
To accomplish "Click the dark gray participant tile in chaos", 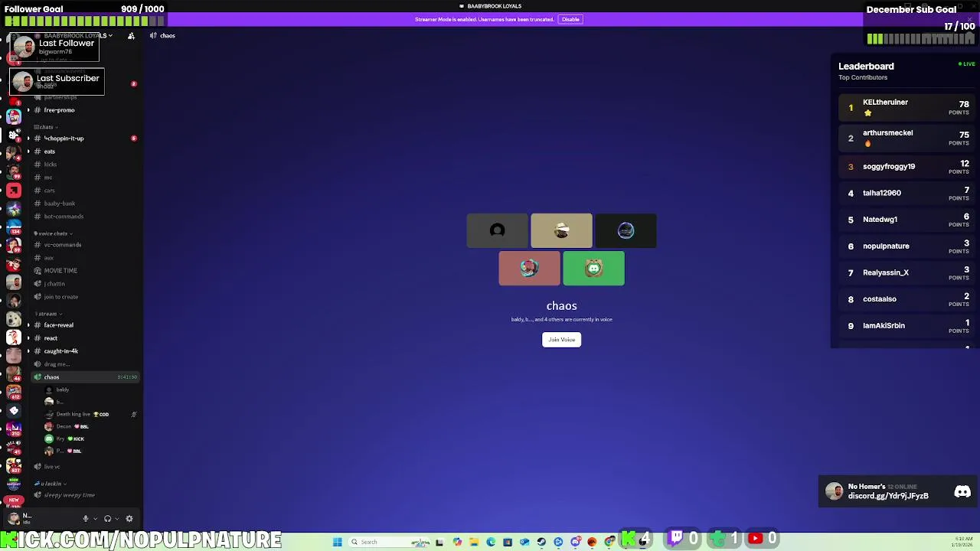I will tap(497, 230).
